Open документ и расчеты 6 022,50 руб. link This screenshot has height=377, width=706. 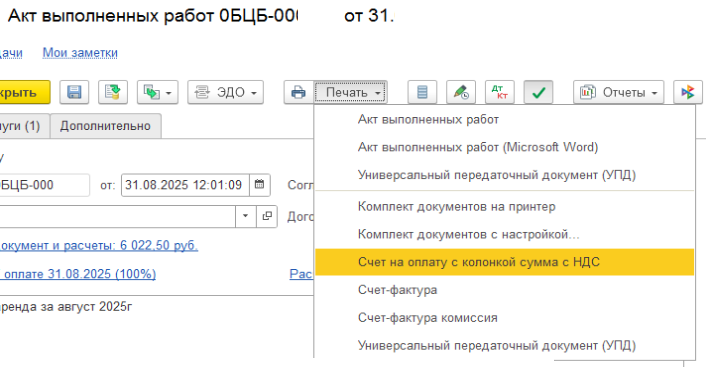pos(99,245)
